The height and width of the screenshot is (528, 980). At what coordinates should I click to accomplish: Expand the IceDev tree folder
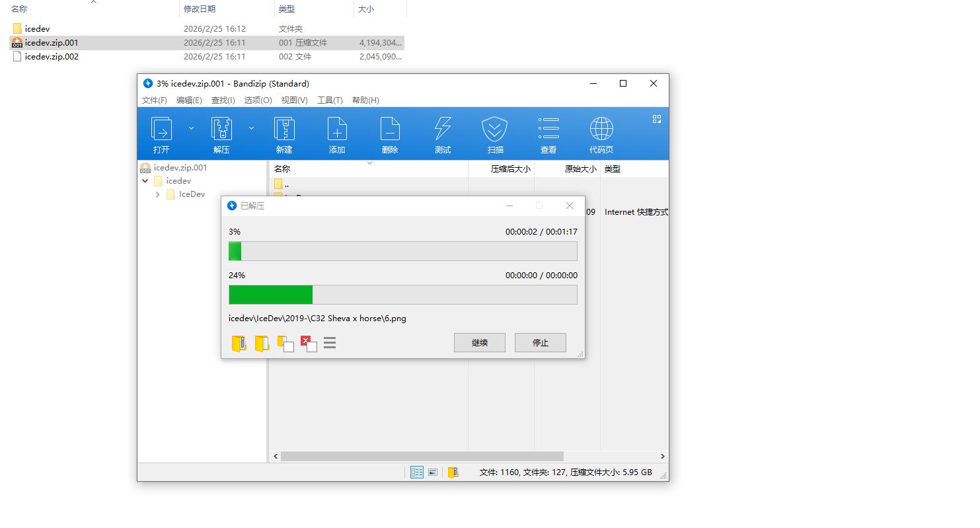coord(158,194)
